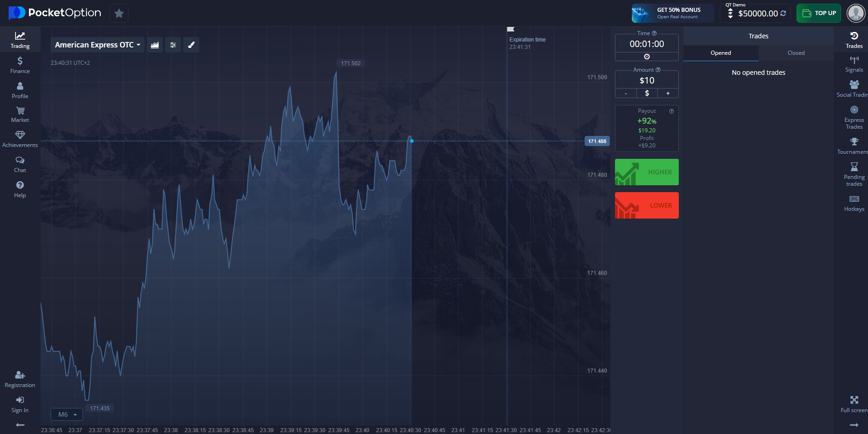
Task: Click PocketOption logo
Action: click(55, 13)
